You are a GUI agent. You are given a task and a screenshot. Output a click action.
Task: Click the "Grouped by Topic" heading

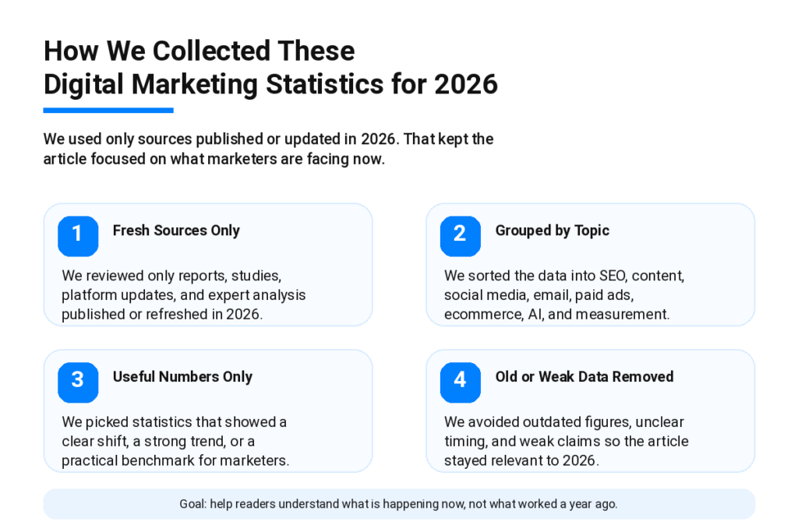tap(552, 231)
